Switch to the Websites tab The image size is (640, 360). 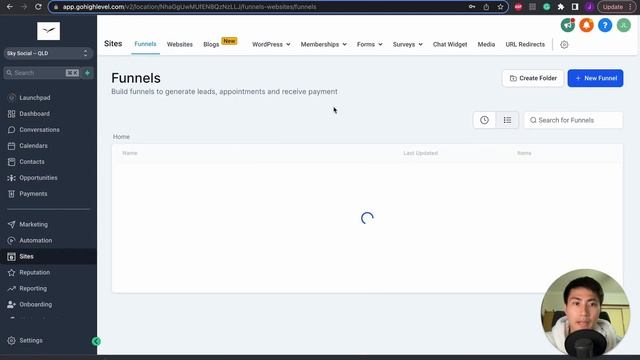click(x=180, y=44)
